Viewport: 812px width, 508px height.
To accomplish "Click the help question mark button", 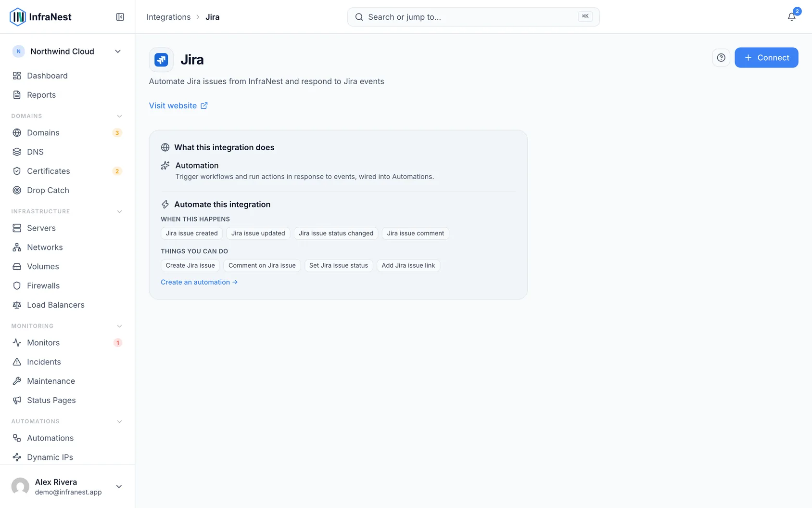I will pos(721,58).
